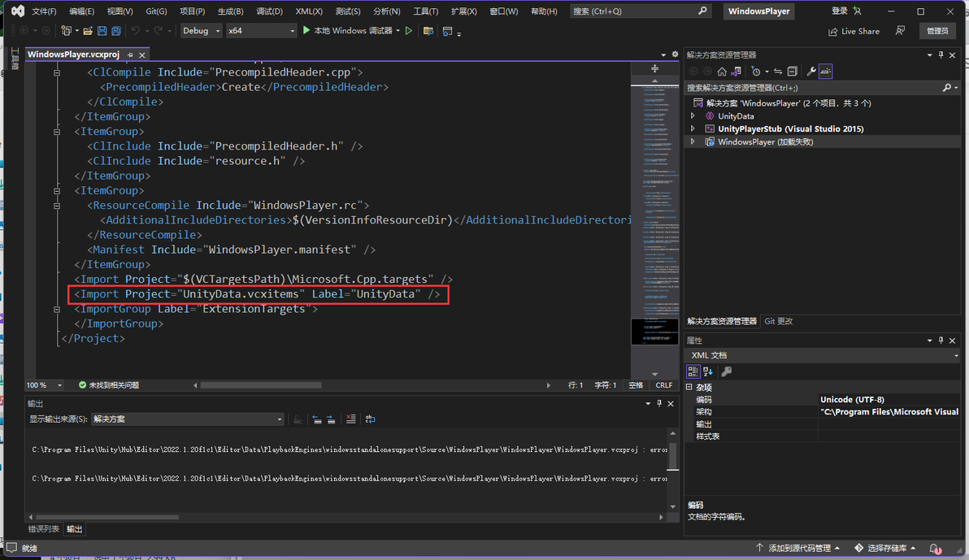Click the New Project toolbar icon

(66, 31)
